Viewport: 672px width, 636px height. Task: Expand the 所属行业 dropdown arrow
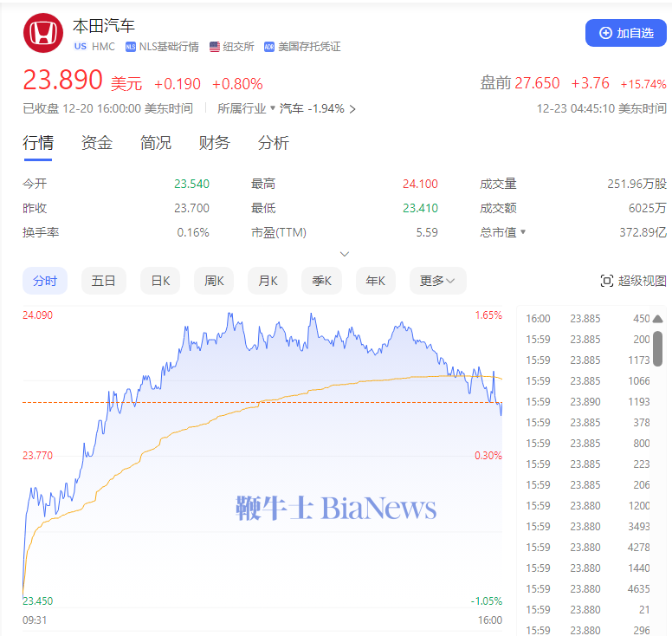coord(273,108)
